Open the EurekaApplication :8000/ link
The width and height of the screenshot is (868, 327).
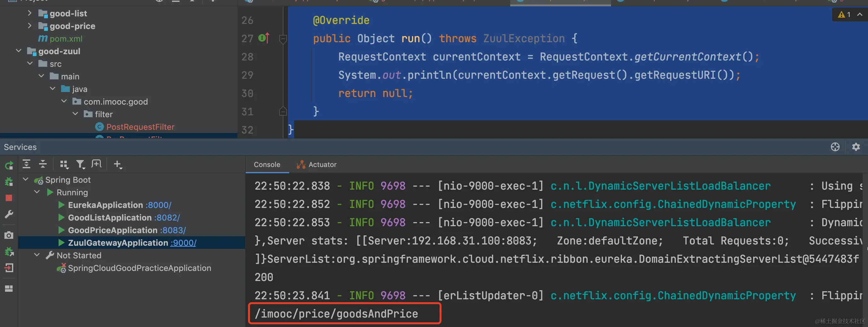(x=158, y=205)
